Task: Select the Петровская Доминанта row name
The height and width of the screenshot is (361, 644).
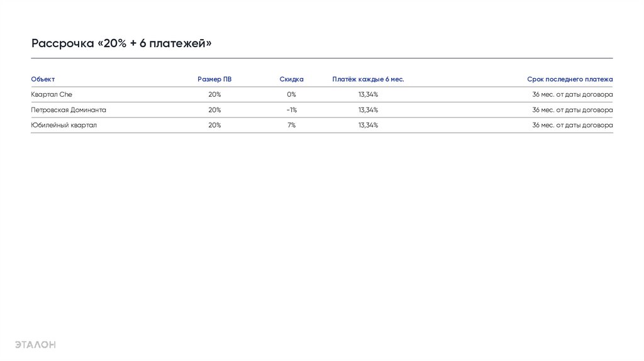Action: point(69,109)
